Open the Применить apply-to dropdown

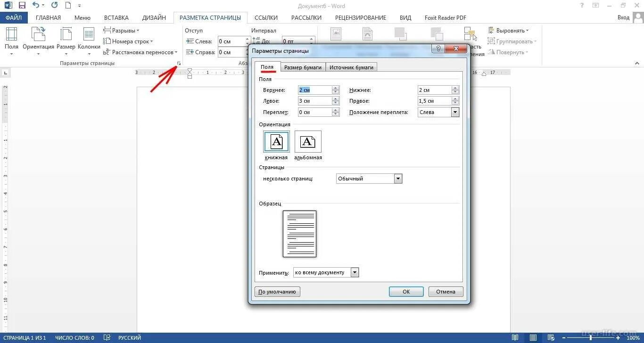355,272
